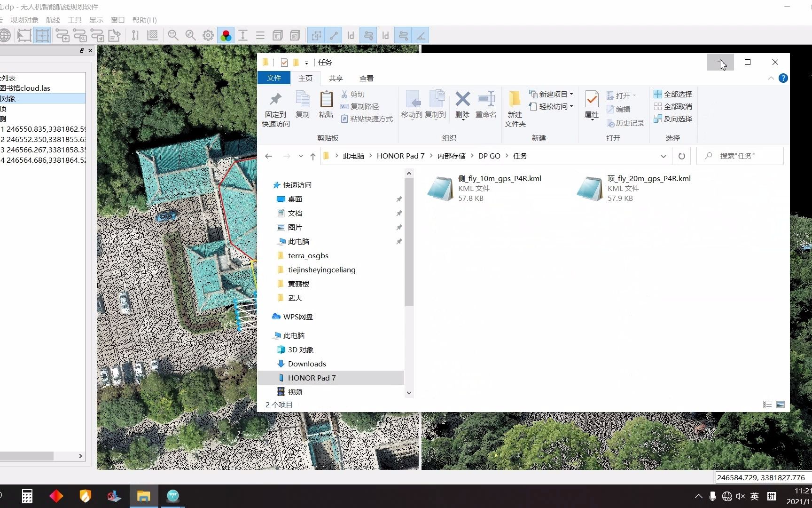Switch to details view layout icon
Screen dimensions: 812x508
pos(767,405)
